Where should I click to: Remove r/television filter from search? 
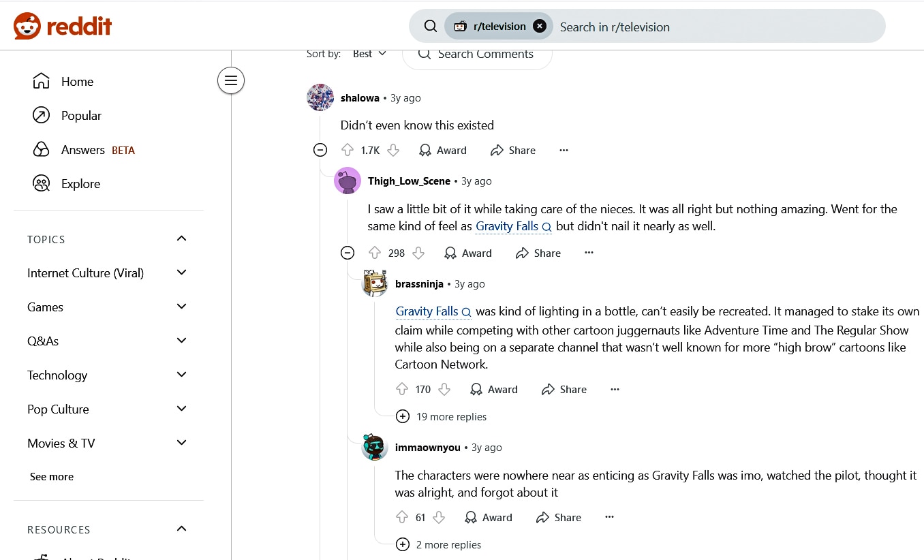pyautogui.click(x=539, y=27)
